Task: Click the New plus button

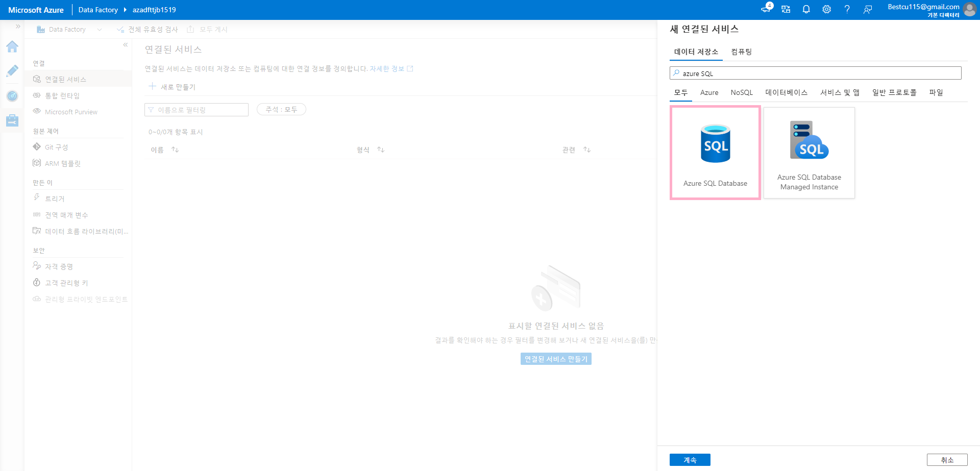Action: [173, 87]
